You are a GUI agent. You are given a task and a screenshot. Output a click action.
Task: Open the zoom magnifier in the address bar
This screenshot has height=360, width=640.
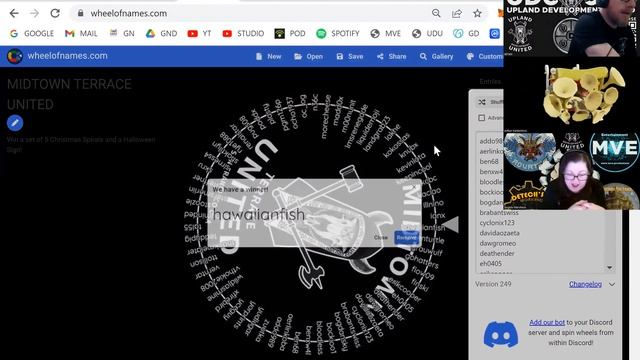(x=436, y=13)
